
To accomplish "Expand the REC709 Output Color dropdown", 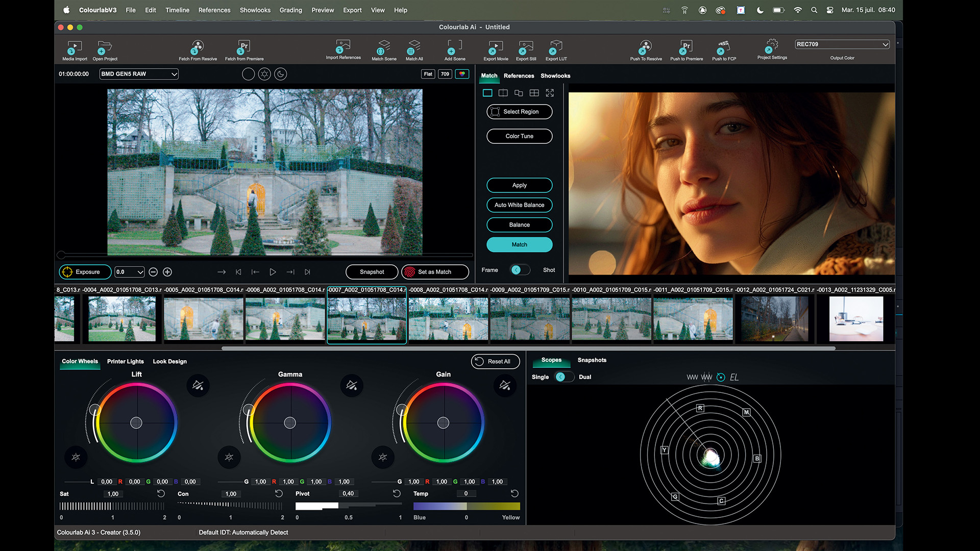I will pyautogui.click(x=842, y=44).
